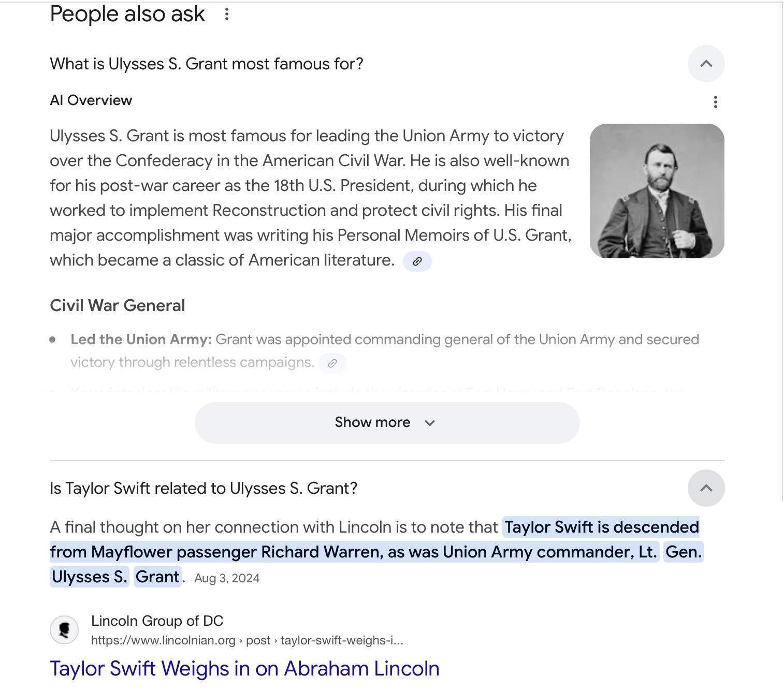784x691 pixels.
Task: Click the 'AI Overview' label
Action: click(91, 100)
